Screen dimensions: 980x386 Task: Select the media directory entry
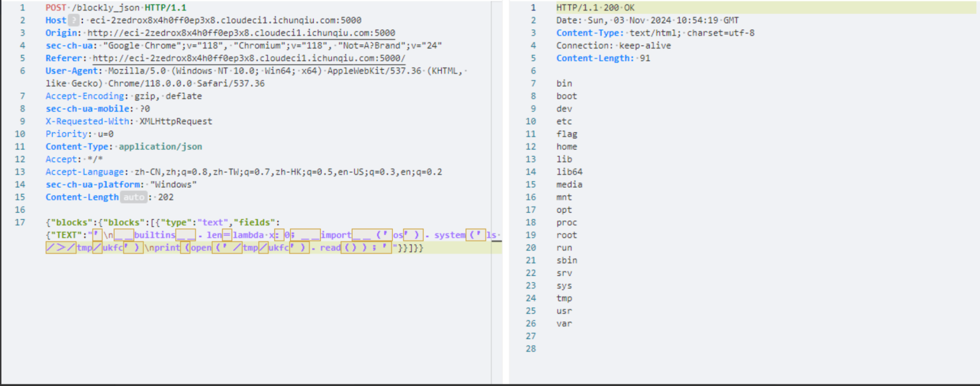point(569,184)
